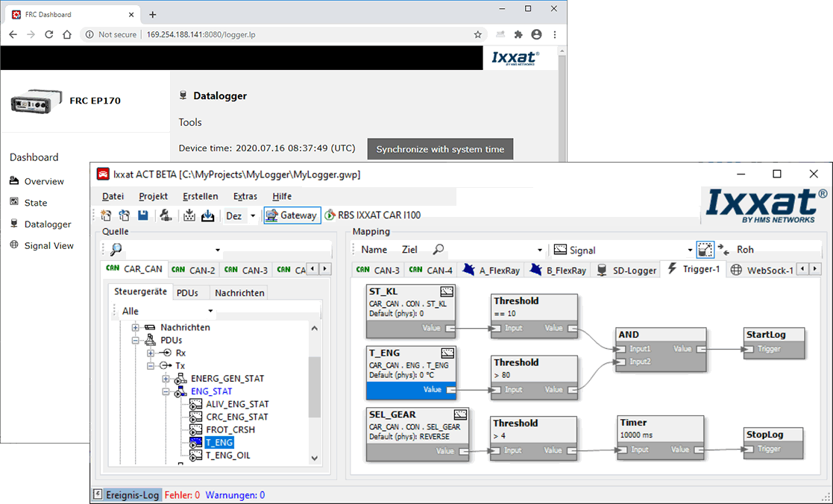The height and width of the screenshot is (504, 833).
Task: Open the Projekt menu
Action: pos(153,197)
